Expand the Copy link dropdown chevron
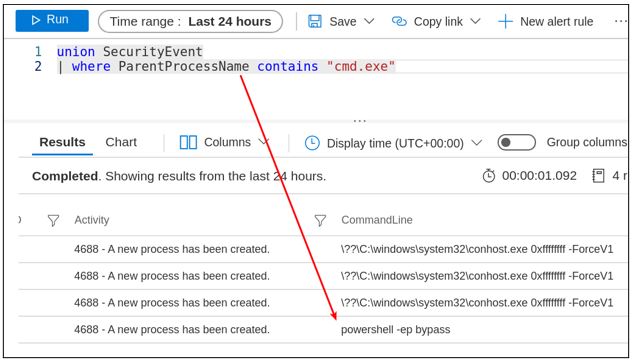635x364 pixels. click(475, 21)
